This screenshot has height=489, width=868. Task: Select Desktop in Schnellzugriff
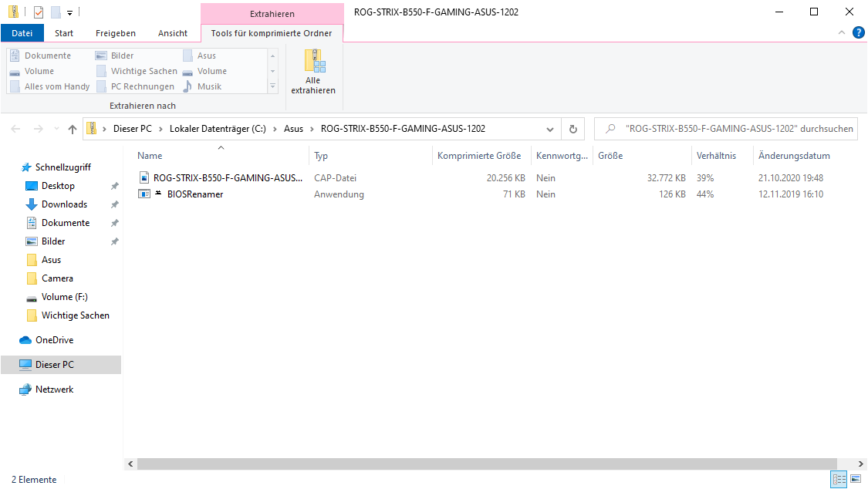(x=58, y=186)
